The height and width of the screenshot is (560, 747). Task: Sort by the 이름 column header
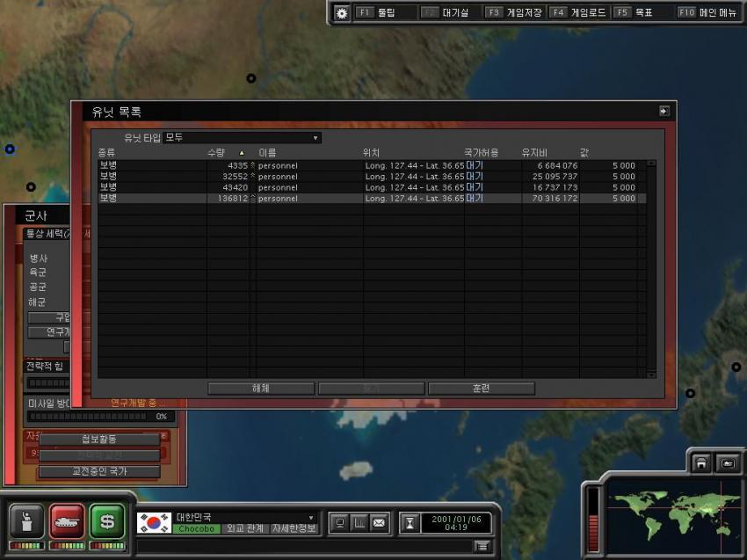coord(267,152)
